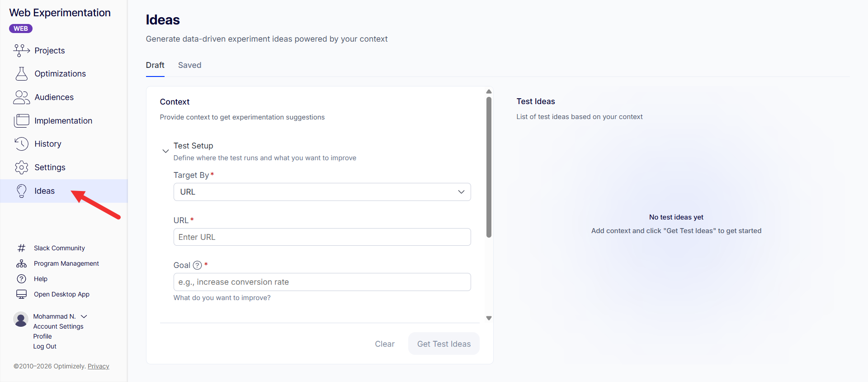The height and width of the screenshot is (382, 868).
Task: Click the Context panel vertical scrollbar
Action: pos(489,167)
